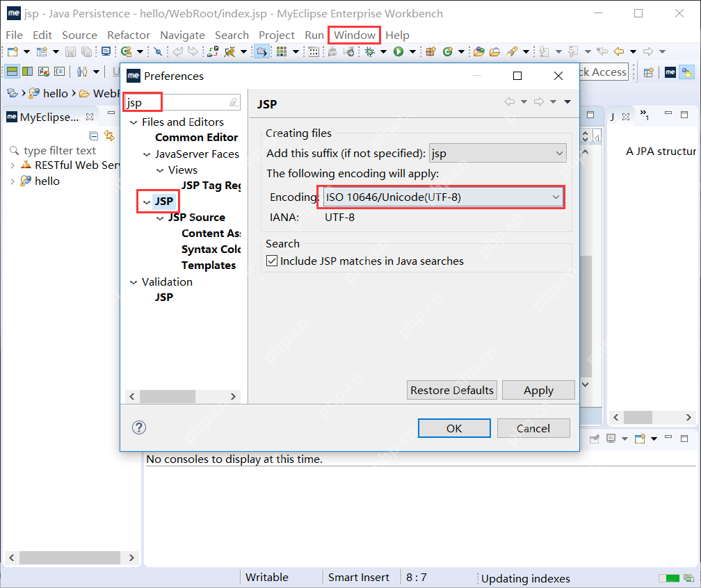Click the Restore Defaults button

pyautogui.click(x=452, y=390)
